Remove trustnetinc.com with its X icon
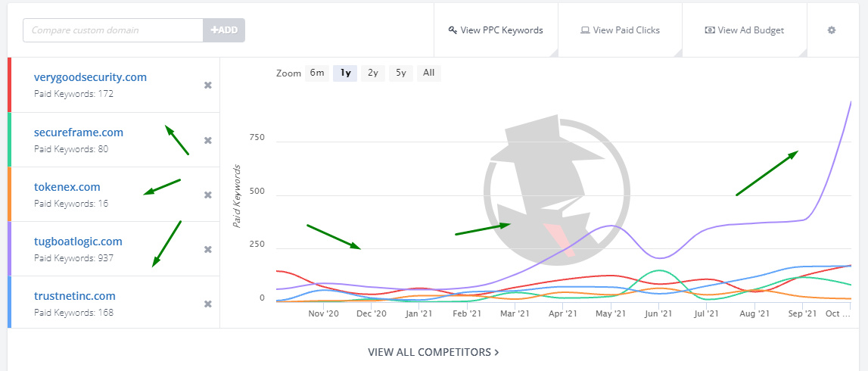The width and height of the screenshot is (868, 371). coord(208,304)
